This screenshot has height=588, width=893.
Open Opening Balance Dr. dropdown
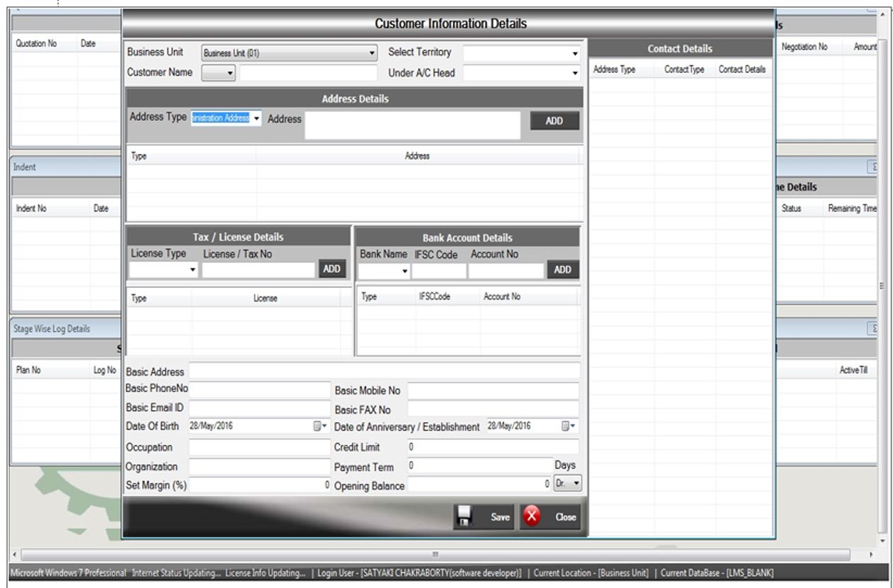point(568,483)
